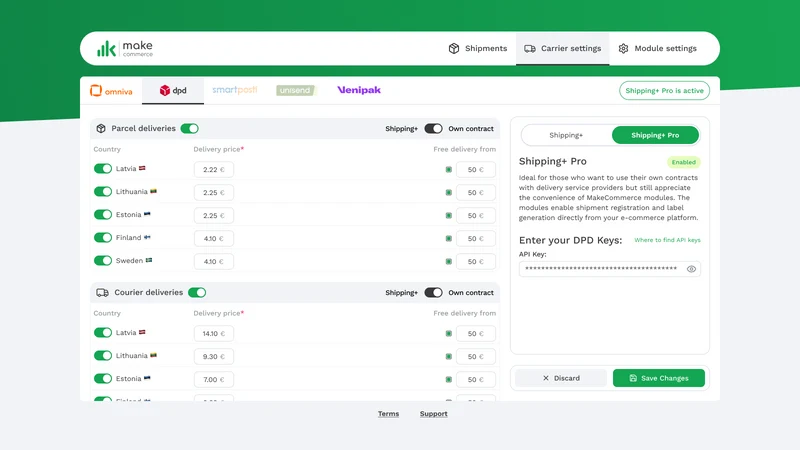Save Changes to carrier settings
This screenshot has width=800, height=450.
click(659, 378)
